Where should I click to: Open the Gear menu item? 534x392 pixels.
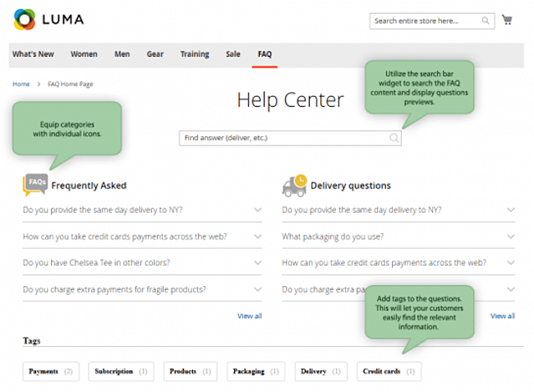click(154, 54)
